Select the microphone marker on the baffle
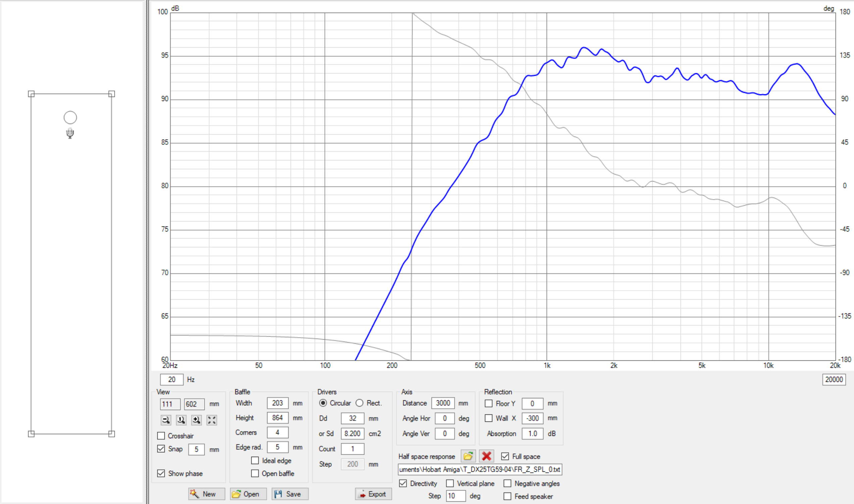Screen dimensions: 854x504 70,133
